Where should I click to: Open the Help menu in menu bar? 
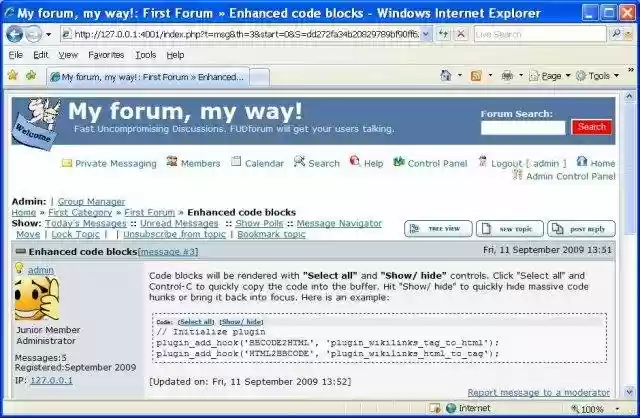(x=175, y=55)
